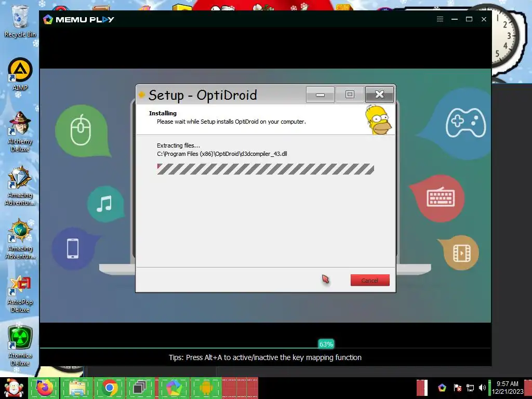The width and height of the screenshot is (532, 399).
Task: Click the MEmu Play logo in title bar
Action: 79,19
